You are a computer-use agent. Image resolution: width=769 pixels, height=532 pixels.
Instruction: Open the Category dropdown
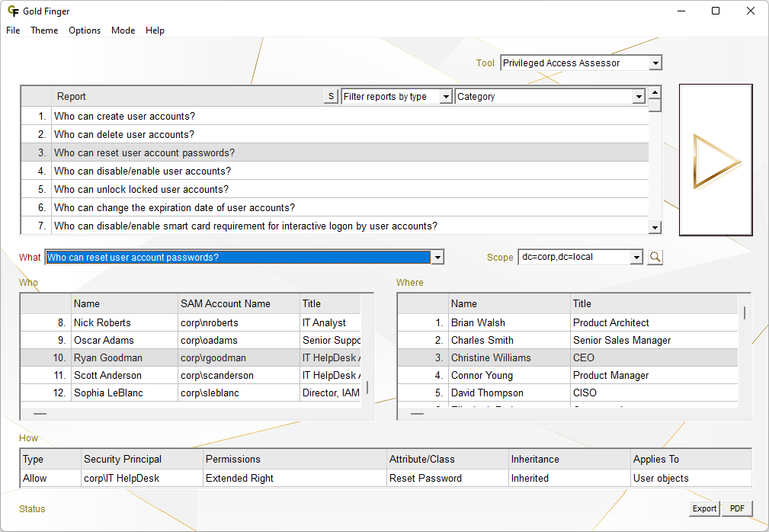point(639,97)
